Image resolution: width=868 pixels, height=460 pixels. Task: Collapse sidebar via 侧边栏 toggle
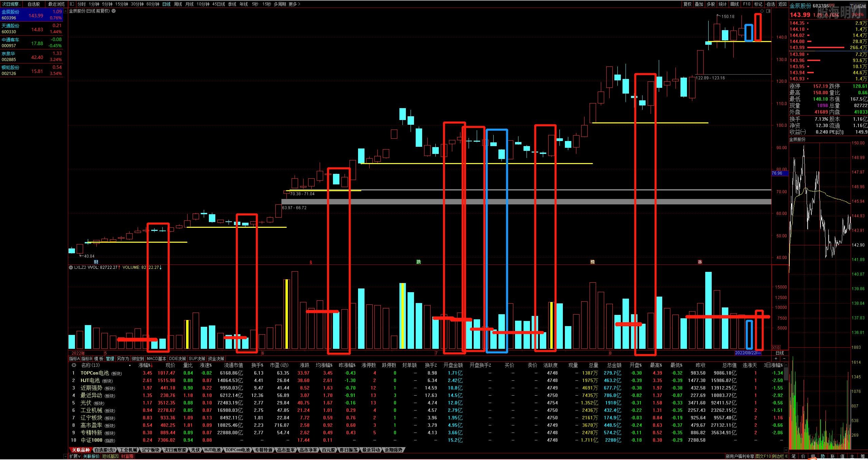tap(780, 456)
